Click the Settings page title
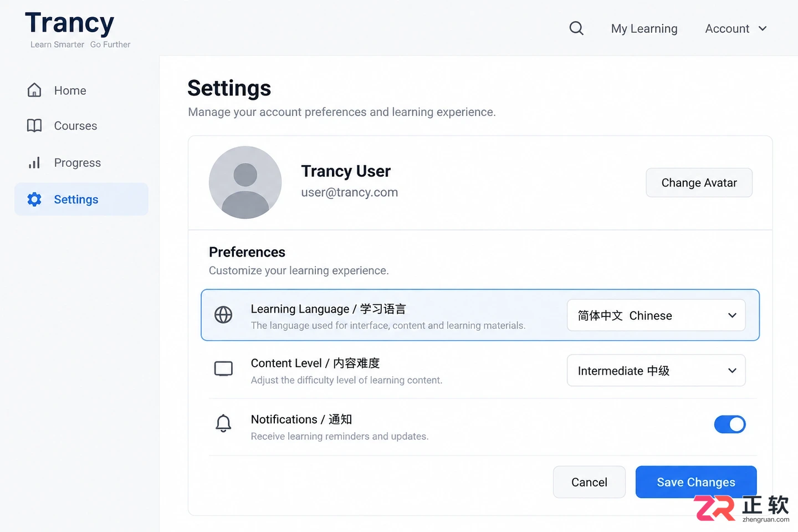798x532 pixels. [229, 89]
